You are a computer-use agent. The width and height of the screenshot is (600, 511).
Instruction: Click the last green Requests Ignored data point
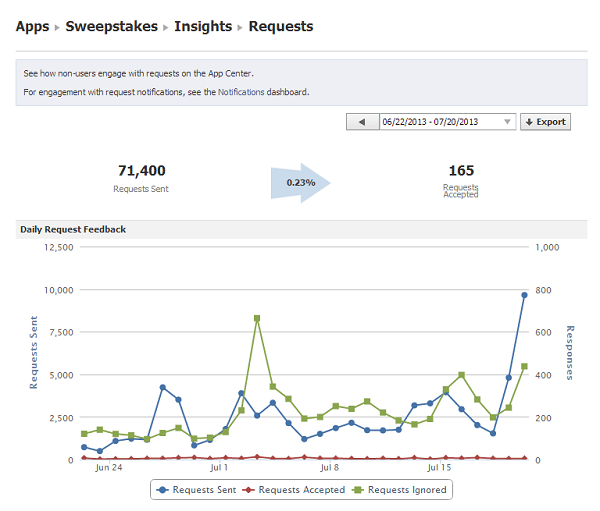pos(524,366)
